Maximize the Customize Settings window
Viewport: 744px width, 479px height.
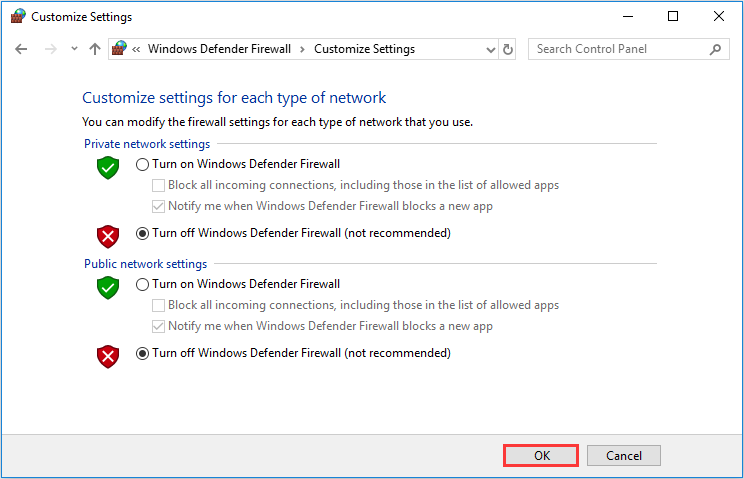[x=673, y=17]
